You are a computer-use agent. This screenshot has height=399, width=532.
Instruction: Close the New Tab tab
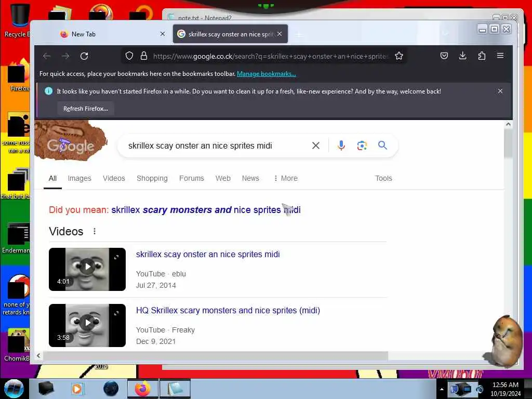pos(163,34)
